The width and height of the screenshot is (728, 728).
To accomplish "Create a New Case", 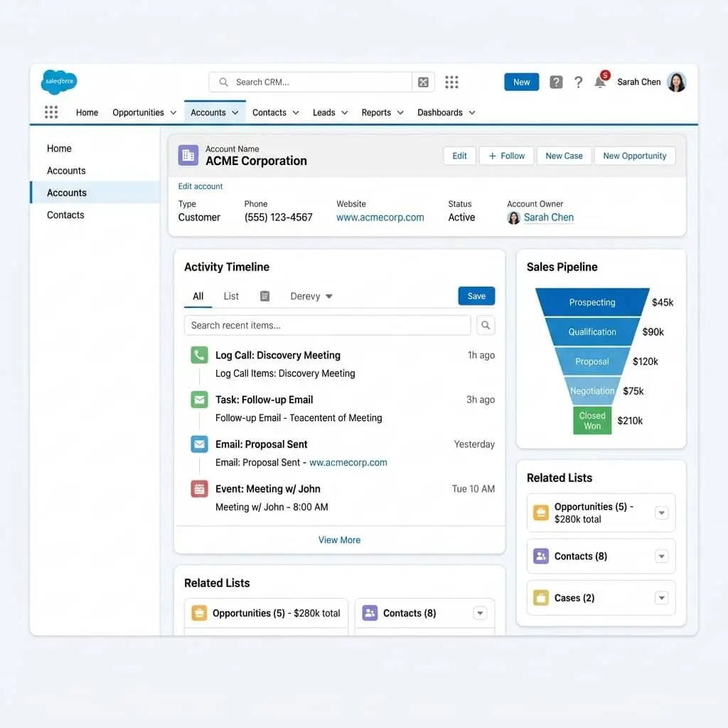I will 564,156.
